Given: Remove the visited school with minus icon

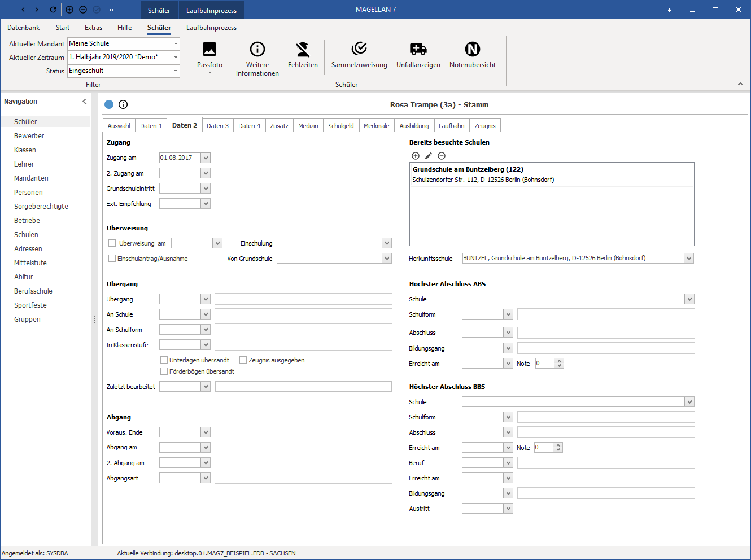Looking at the screenshot, I should pos(442,156).
